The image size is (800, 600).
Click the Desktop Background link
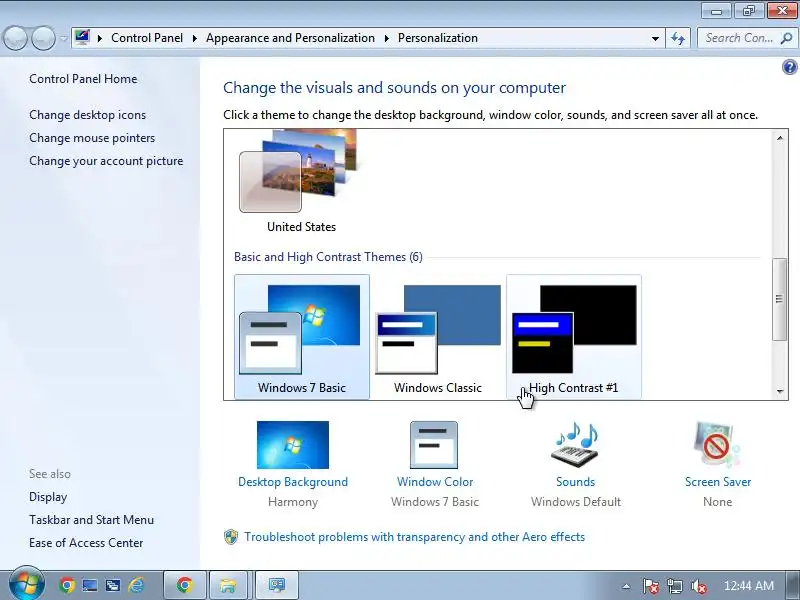[x=293, y=482]
